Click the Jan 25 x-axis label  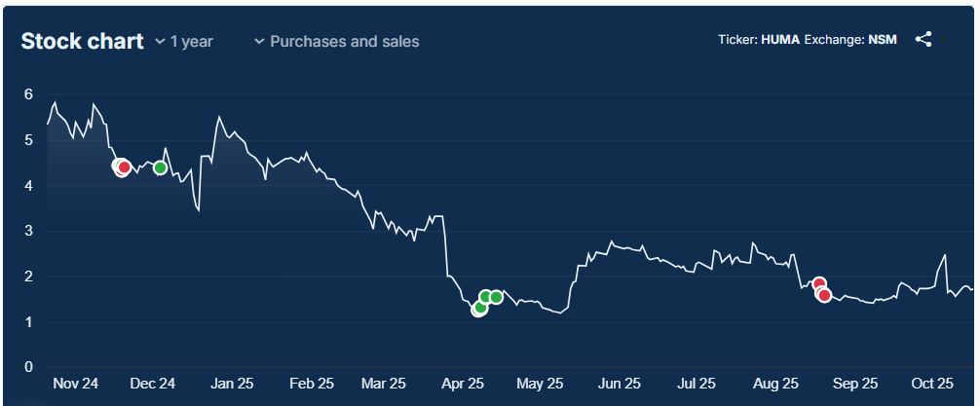(232, 384)
